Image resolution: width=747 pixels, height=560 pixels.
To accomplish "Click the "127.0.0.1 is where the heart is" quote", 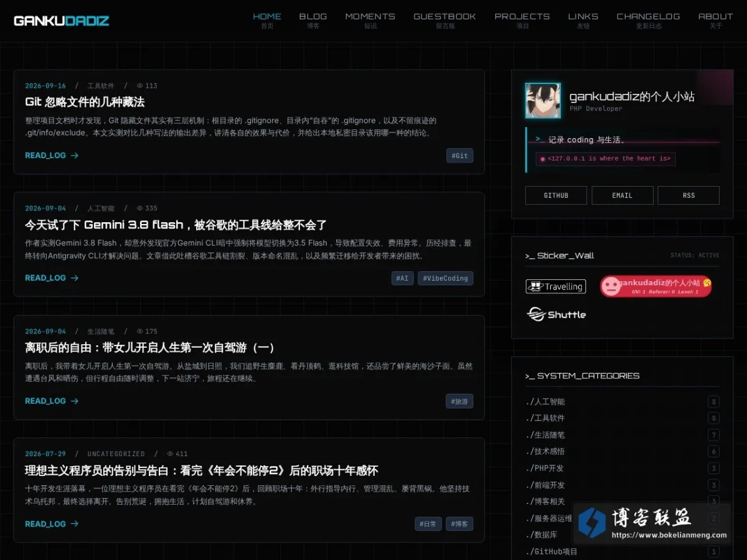I will (x=606, y=159).
